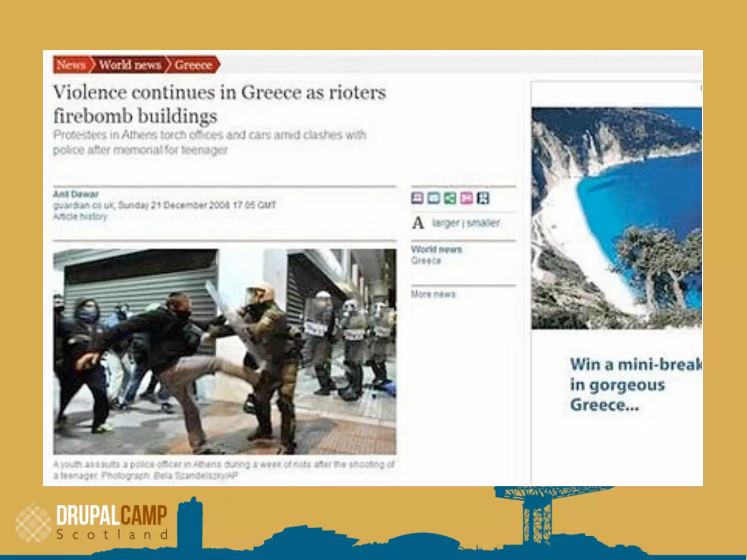Open the sidebar World news link
The height and width of the screenshot is (560, 747).
(x=436, y=249)
